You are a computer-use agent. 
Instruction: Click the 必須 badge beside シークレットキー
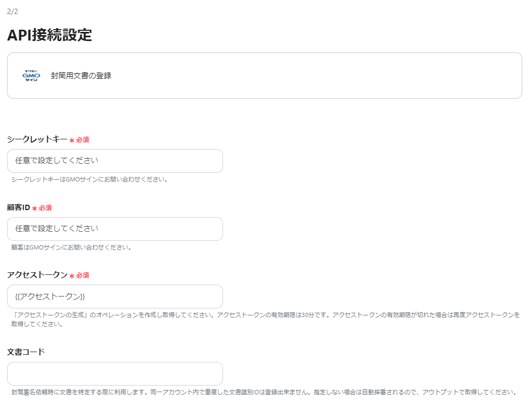(x=82, y=139)
